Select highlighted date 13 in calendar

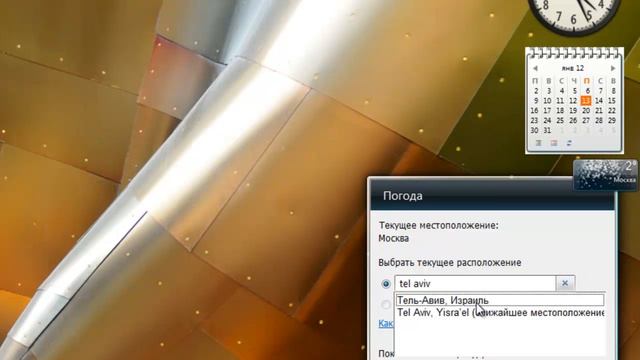pyautogui.click(x=586, y=100)
